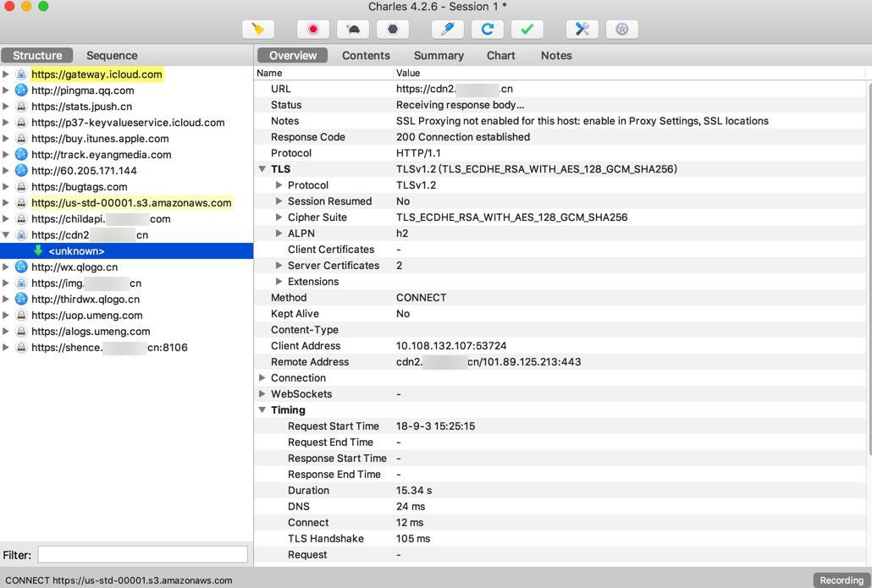This screenshot has width=872, height=588.
Task: Select http://thirdwx.qlogo.cn host
Action: (x=86, y=299)
